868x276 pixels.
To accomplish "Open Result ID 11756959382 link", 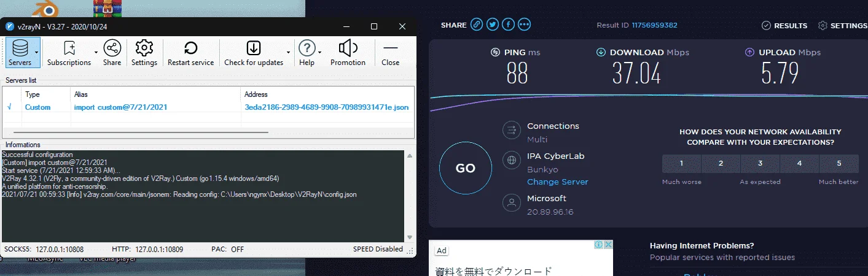I will pos(654,25).
